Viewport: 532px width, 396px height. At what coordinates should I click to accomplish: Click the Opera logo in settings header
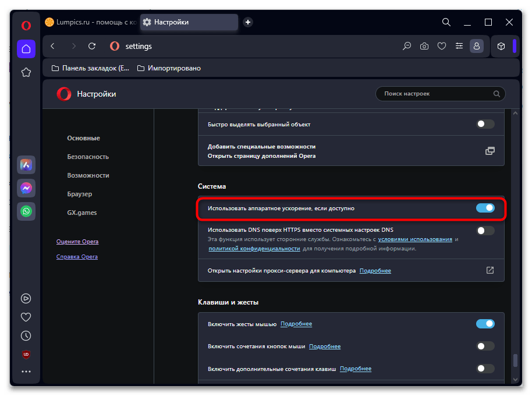pos(64,94)
